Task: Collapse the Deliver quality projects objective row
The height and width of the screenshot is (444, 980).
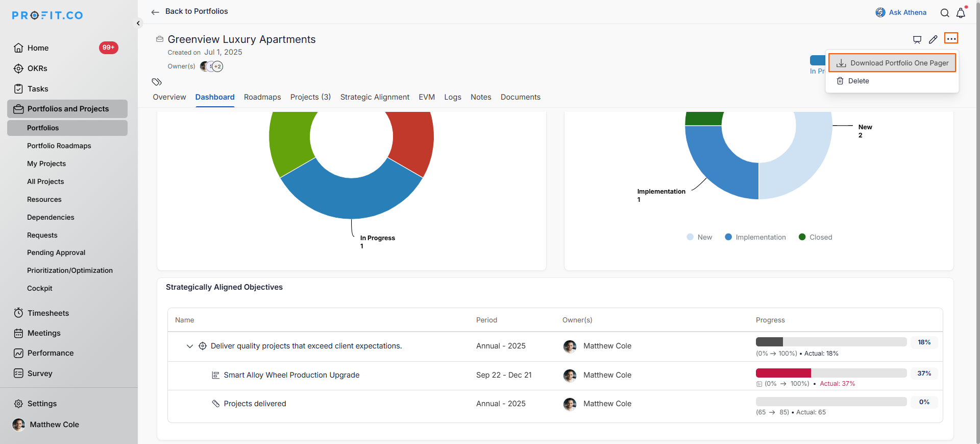Action: (x=190, y=346)
